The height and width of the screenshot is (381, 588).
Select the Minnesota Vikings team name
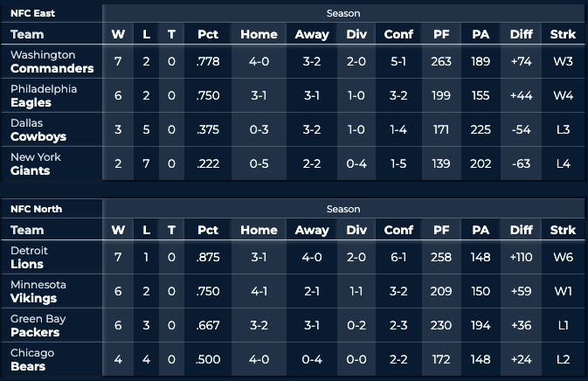point(38,292)
